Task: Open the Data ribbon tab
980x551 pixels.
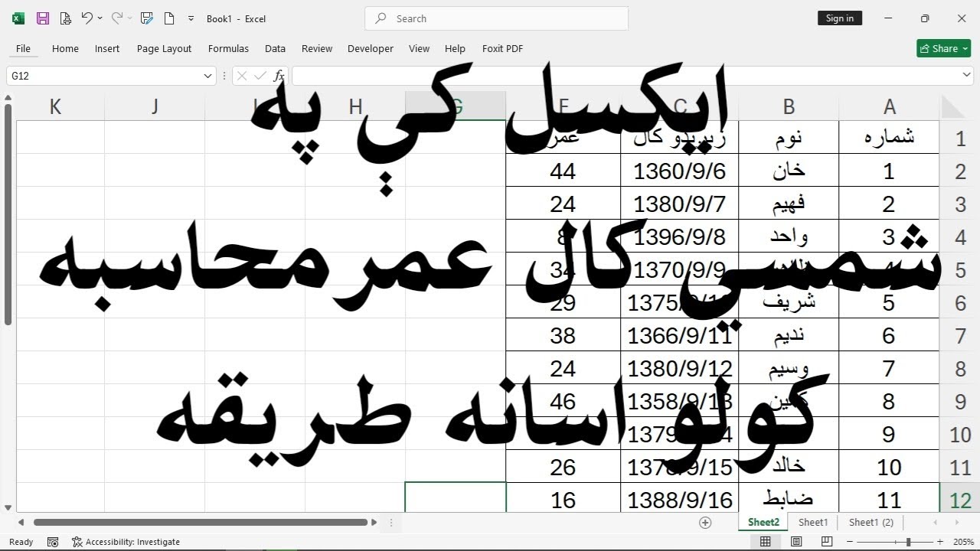Action: [x=275, y=48]
